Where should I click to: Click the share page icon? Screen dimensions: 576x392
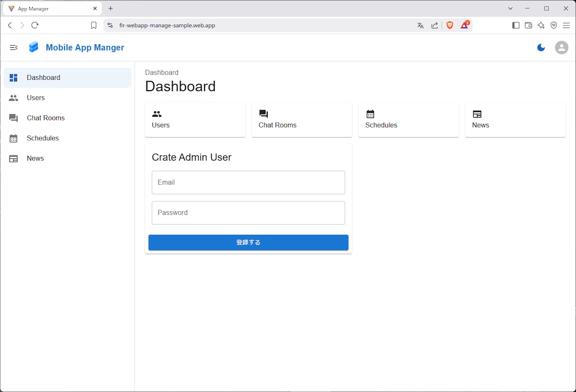pyautogui.click(x=434, y=26)
